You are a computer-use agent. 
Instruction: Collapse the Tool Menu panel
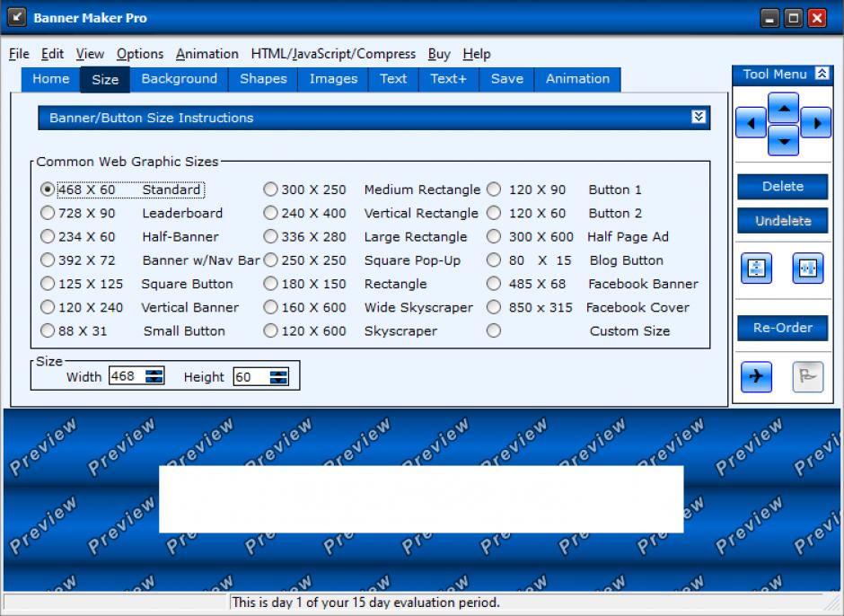pyautogui.click(x=821, y=75)
